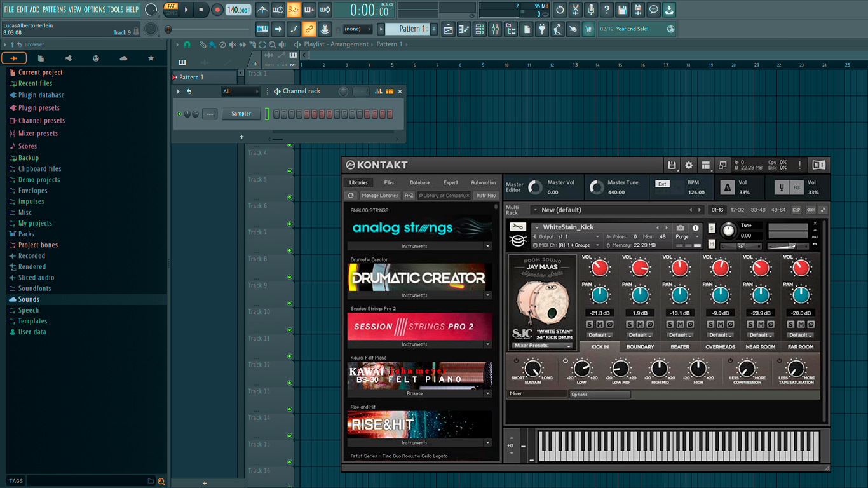Toggle Tape Saturation section power button
The width and height of the screenshot is (868, 488).
point(779,360)
